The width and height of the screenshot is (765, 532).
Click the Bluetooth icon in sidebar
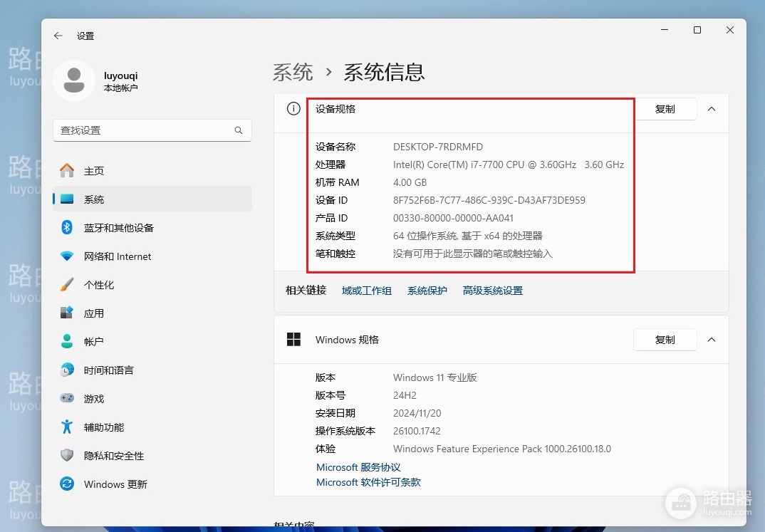pyautogui.click(x=67, y=227)
